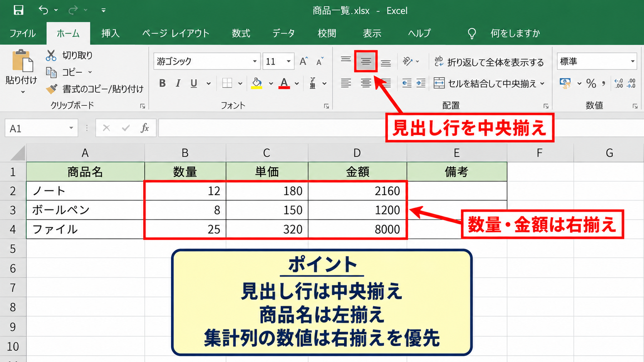The width and height of the screenshot is (644, 362).
Task: Apply comma style format
Action: pyautogui.click(x=604, y=83)
